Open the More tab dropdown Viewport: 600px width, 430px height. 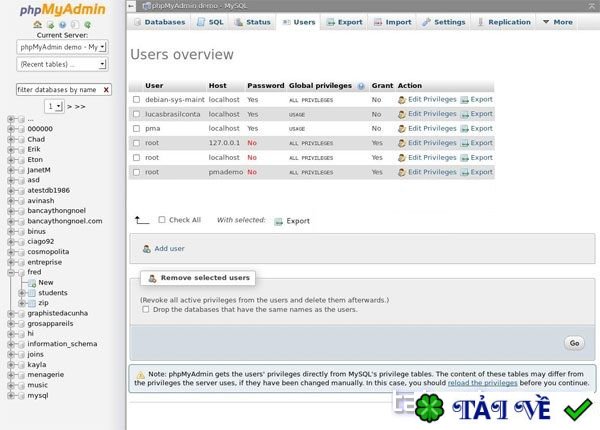click(x=558, y=22)
